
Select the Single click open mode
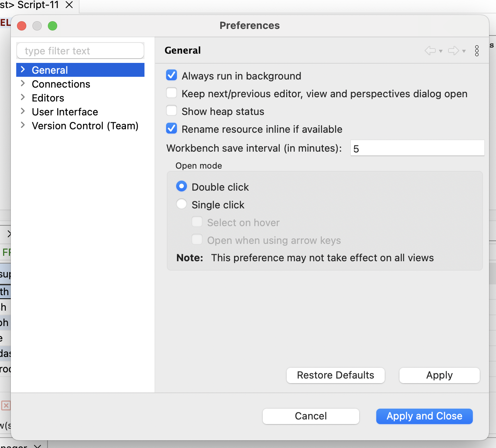point(182,205)
